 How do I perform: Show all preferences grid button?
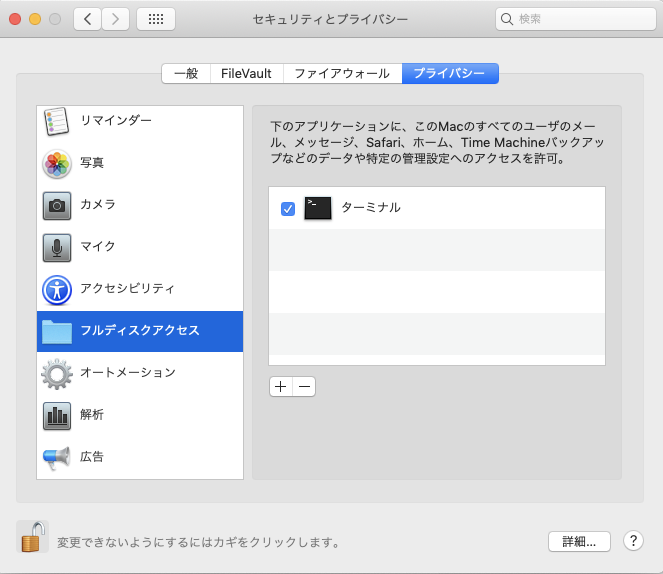(156, 19)
